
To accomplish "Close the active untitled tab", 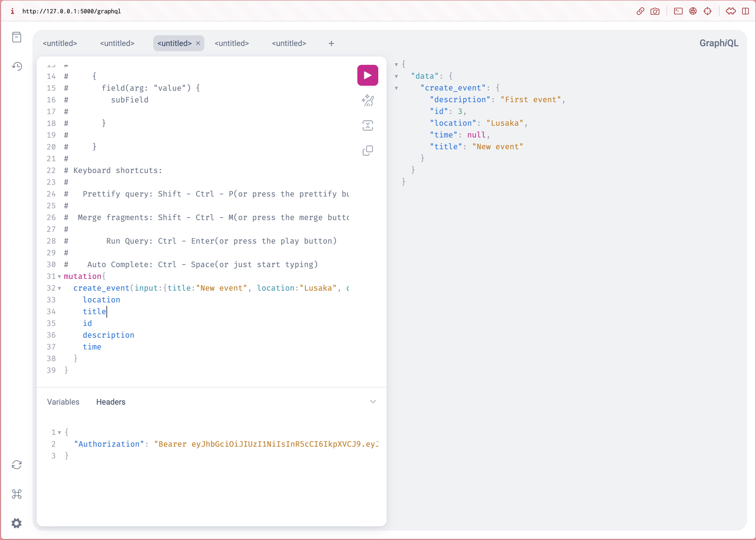I will coord(198,43).
